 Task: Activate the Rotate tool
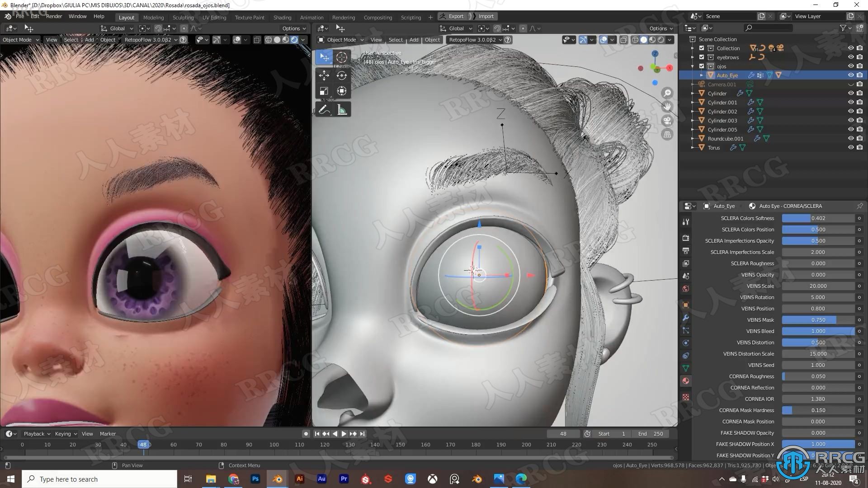click(342, 75)
